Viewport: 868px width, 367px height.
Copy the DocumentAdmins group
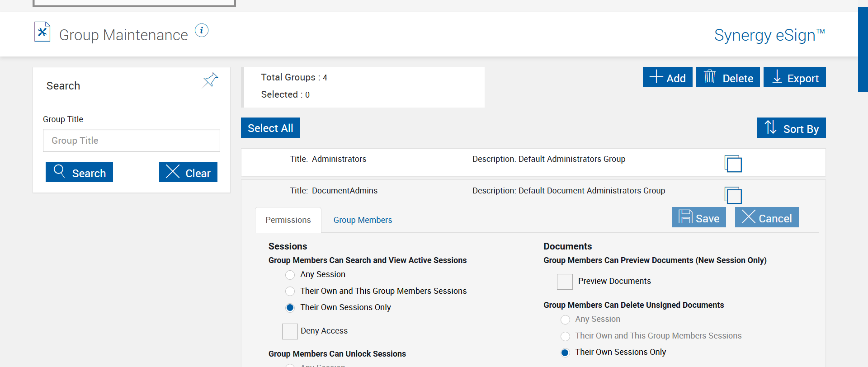tap(733, 195)
